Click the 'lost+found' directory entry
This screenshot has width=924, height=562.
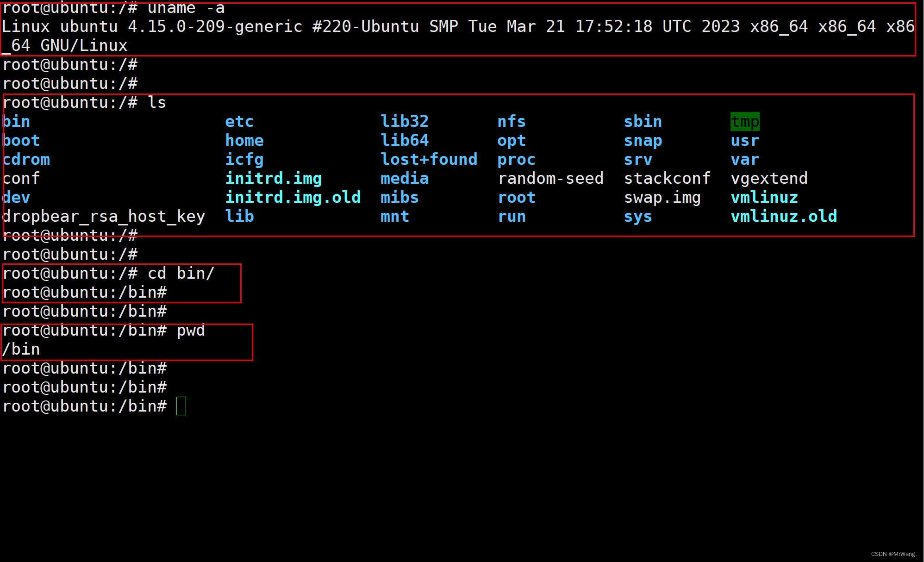(x=429, y=160)
